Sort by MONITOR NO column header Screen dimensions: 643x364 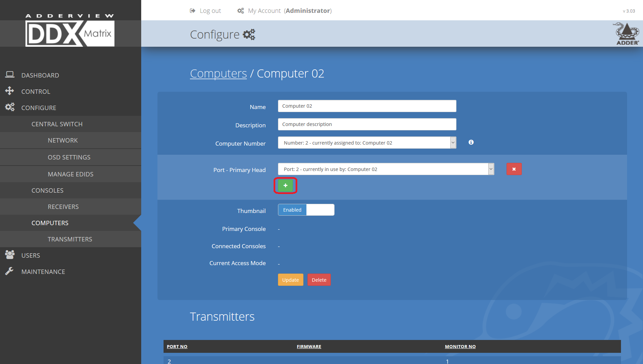pos(460,346)
